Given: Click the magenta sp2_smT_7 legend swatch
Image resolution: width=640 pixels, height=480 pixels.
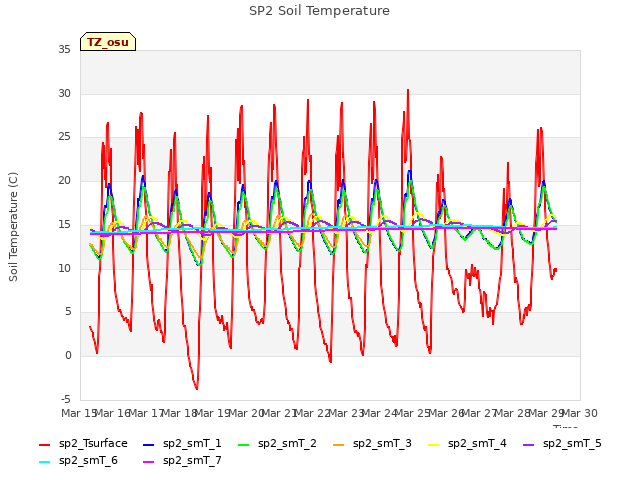Looking at the screenshot, I should [x=149, y=462].
